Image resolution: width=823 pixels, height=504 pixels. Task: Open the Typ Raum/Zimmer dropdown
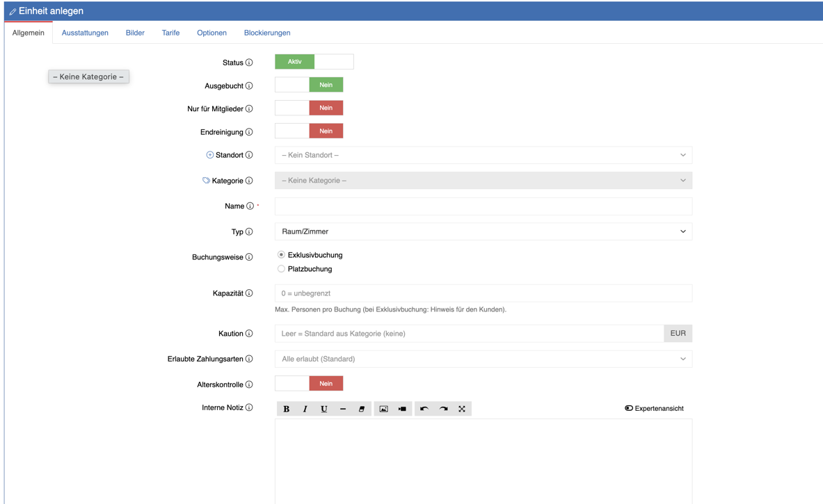484,231
